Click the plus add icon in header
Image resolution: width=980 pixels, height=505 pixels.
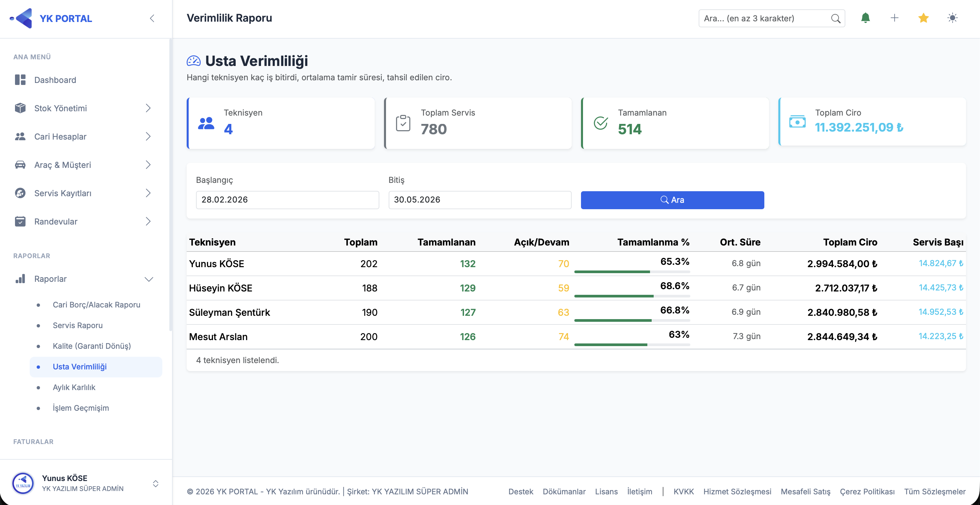click(x=894, y=18)
